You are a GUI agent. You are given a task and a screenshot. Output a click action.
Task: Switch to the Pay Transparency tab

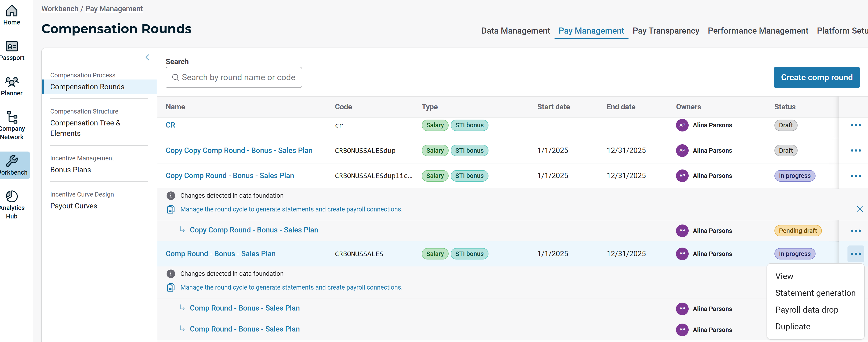(666, 31)
